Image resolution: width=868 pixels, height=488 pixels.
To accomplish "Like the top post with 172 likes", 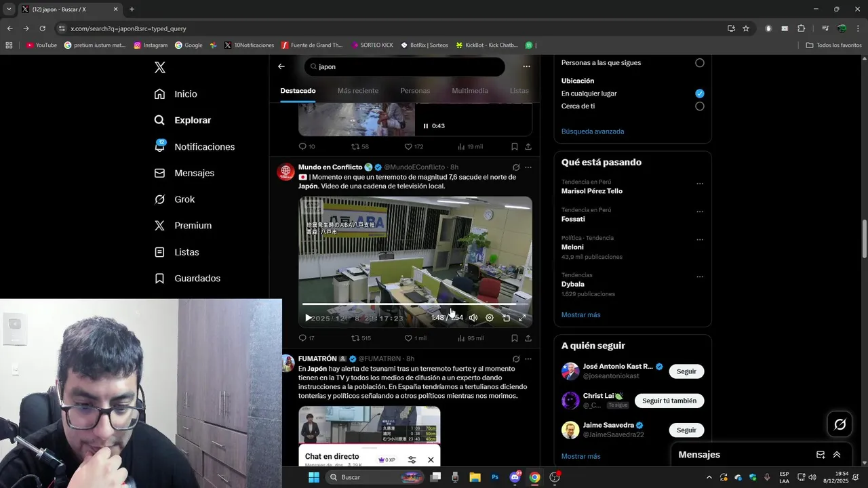I will pyautogui.click(x=414, y=146).
